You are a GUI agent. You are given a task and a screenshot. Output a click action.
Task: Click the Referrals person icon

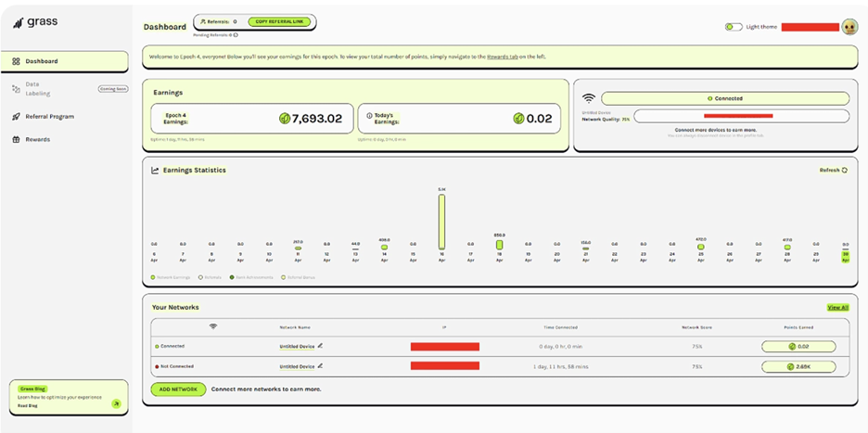click(202, 21)
